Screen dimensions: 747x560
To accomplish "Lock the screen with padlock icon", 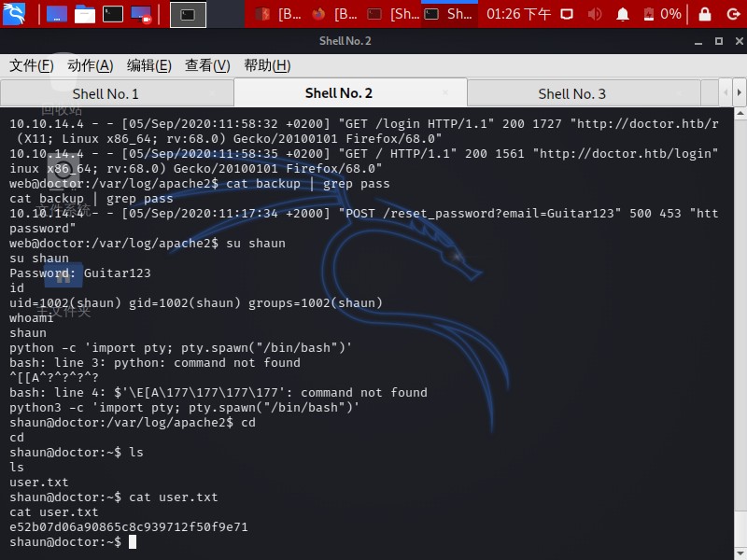I will [x=705, y=14].
